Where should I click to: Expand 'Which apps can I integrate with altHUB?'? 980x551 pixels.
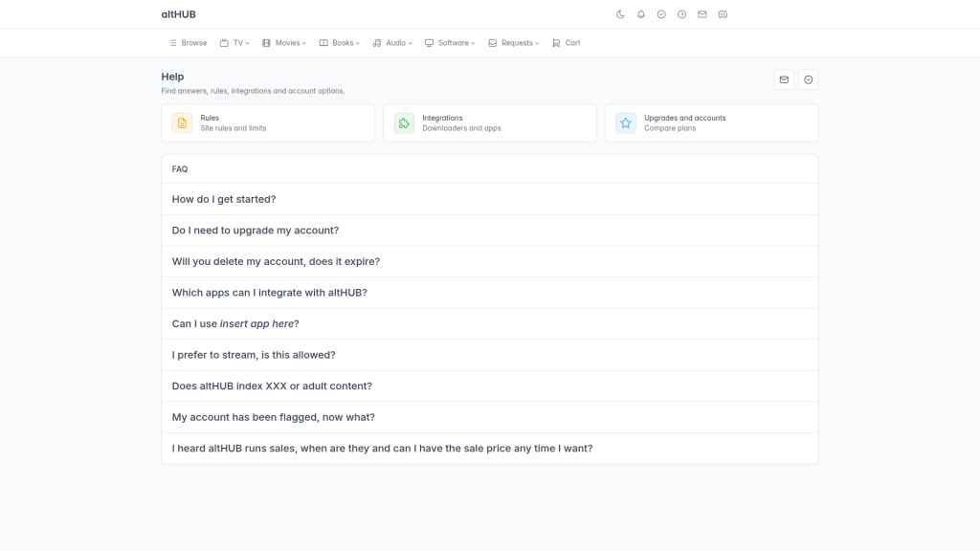pyautogui.click(x=490, y=293)
